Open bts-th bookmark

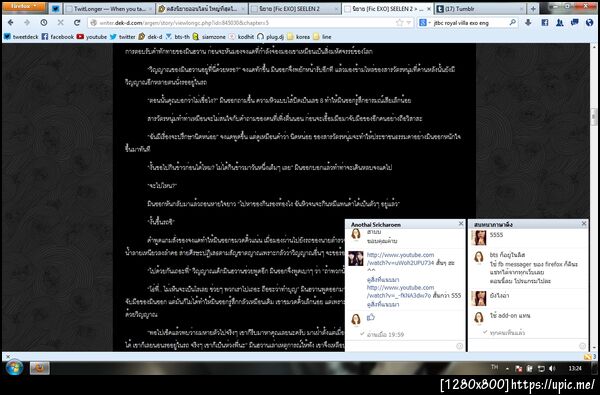click(x=178, y=37)
